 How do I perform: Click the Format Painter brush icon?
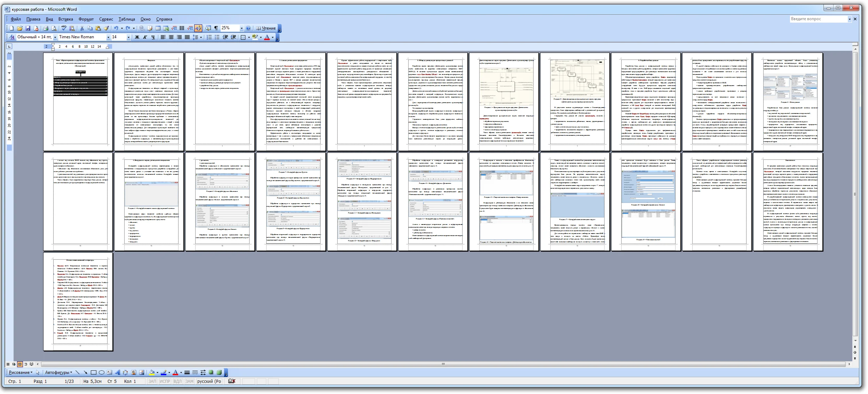(x=106, y=28)
